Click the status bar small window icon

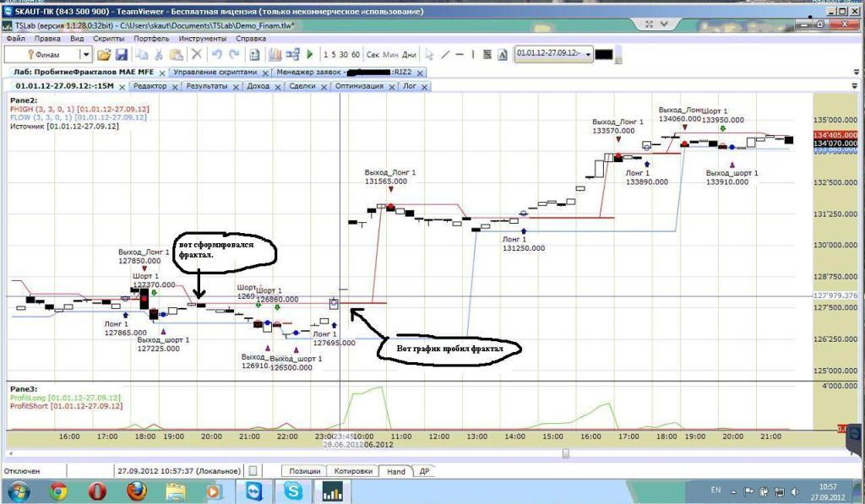point(253,471)
